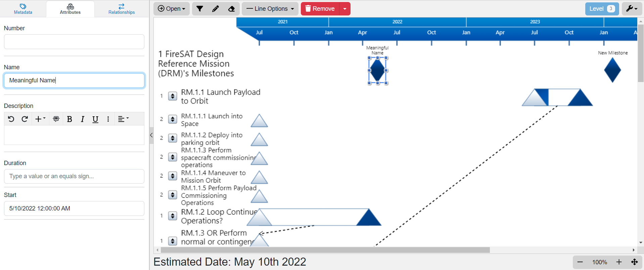Click the stepper for RM.1.1 Launch Payload
Image resolution: width=644 pixels, height=270 pixels.
click(173, 96)
